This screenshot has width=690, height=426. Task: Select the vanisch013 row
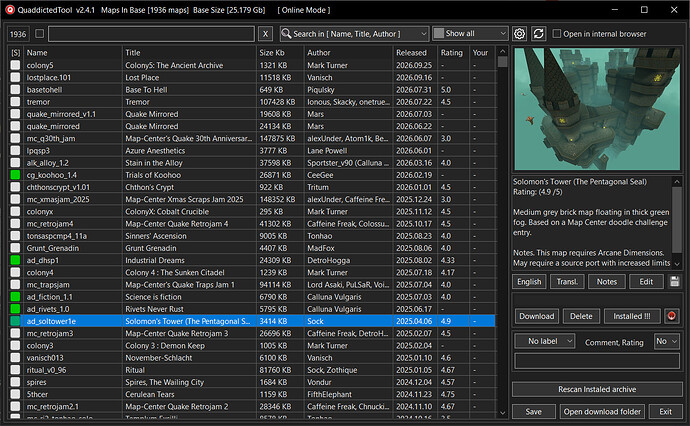[x=252, y=358]
